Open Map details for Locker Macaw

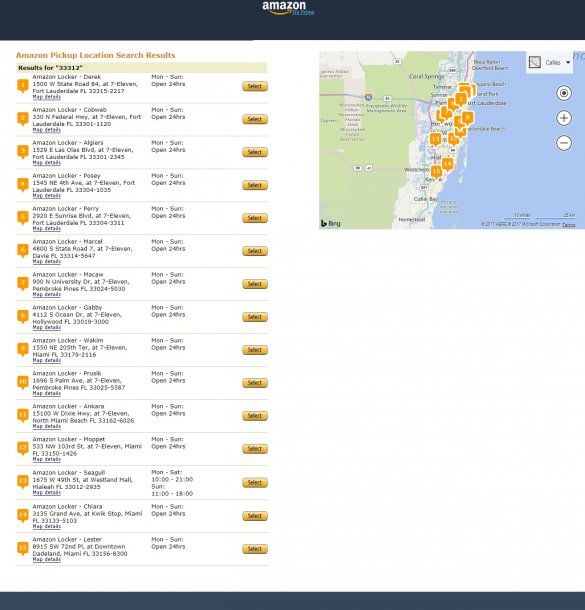(47, 294)
